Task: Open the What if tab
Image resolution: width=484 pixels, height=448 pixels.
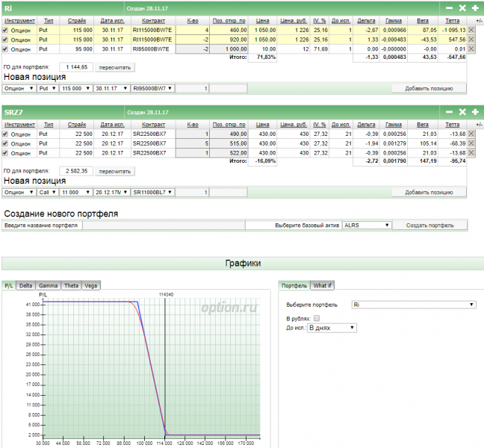Action: point(323,285)
